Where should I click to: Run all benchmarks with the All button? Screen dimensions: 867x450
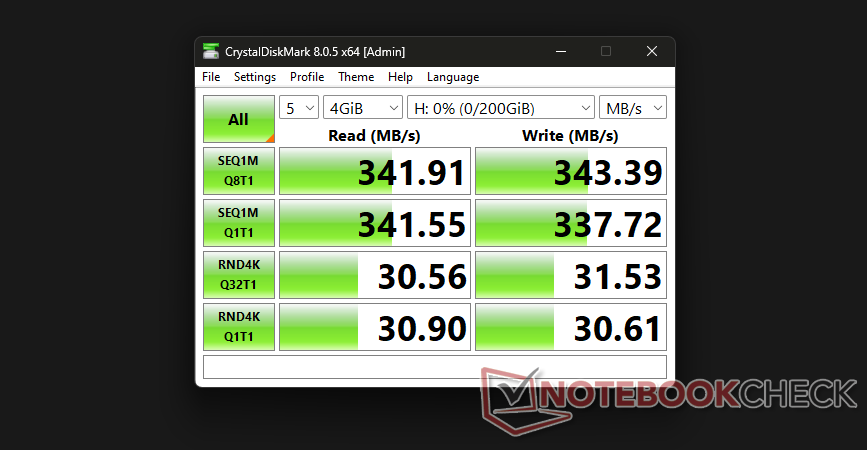tap(238, 120)
